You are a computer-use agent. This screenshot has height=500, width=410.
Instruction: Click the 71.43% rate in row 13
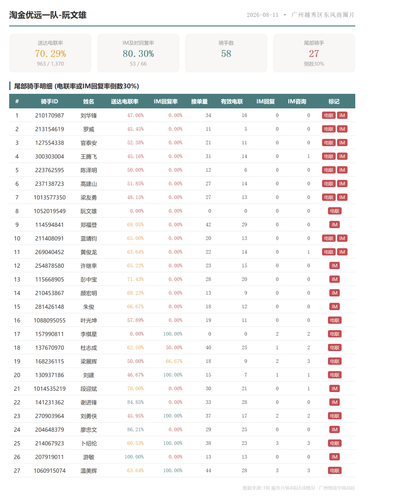click(135, 279)
